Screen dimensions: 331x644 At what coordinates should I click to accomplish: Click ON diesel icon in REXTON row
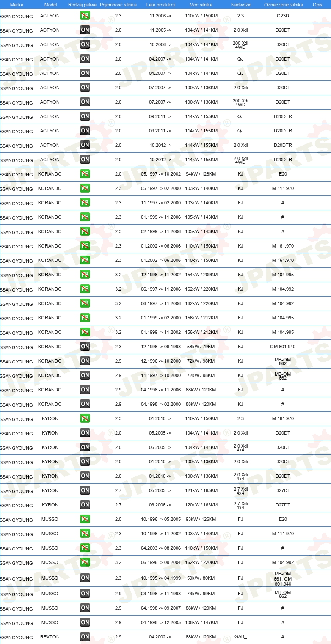[x=85, y=637]
